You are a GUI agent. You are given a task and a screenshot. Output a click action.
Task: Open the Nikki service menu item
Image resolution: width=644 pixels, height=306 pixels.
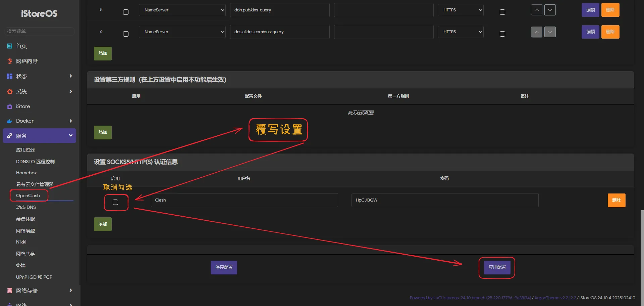tap(21, 242)
